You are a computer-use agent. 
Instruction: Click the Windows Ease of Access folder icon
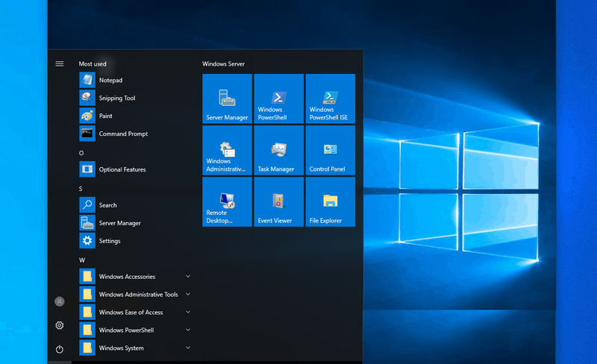click(87, 313)
